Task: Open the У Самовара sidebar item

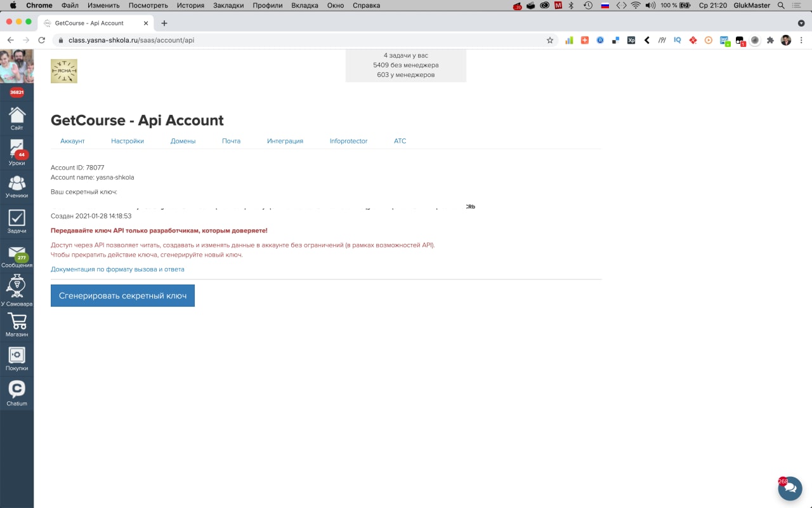Action: click(x=16, y=291)
